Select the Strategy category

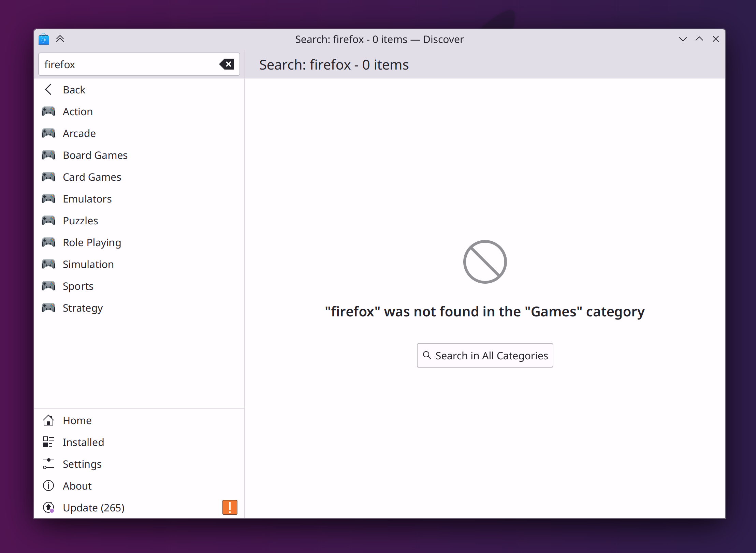(83, 308)
